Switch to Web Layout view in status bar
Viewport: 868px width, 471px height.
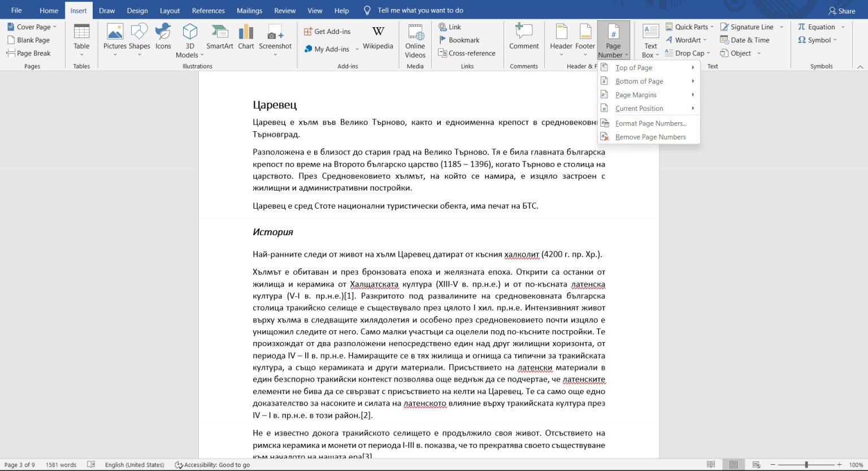click(x=756, y=465)
